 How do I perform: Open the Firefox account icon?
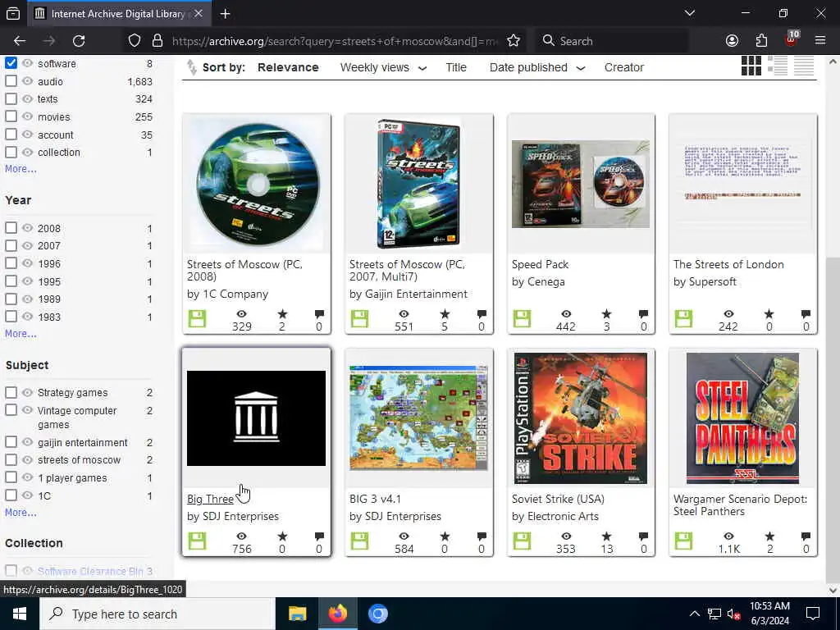pos(732,41)
